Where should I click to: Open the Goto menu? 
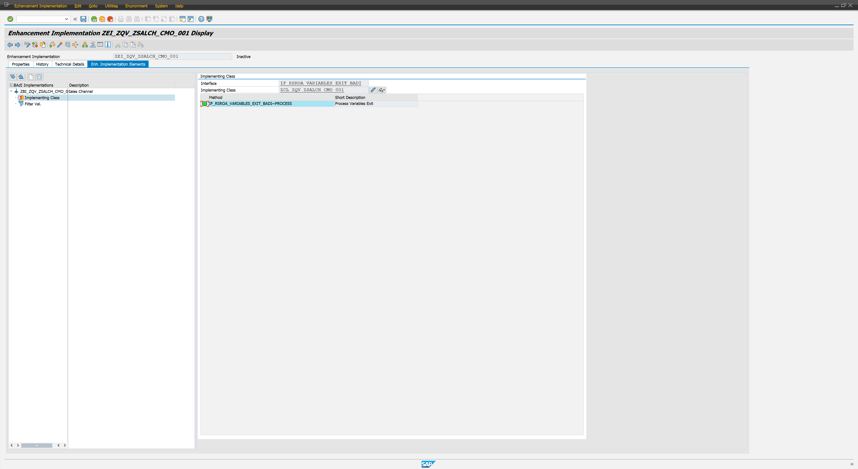point(93,6)
